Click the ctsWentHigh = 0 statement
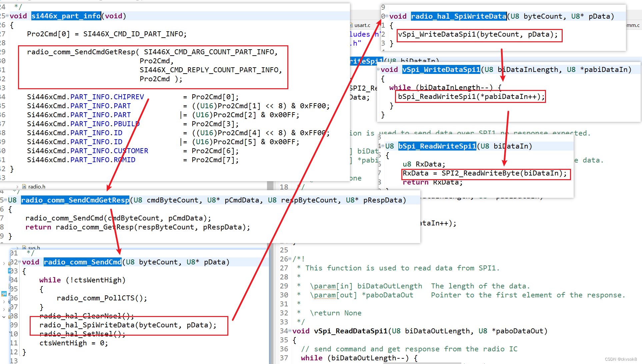Screen dimensions: 642x364 74,343
